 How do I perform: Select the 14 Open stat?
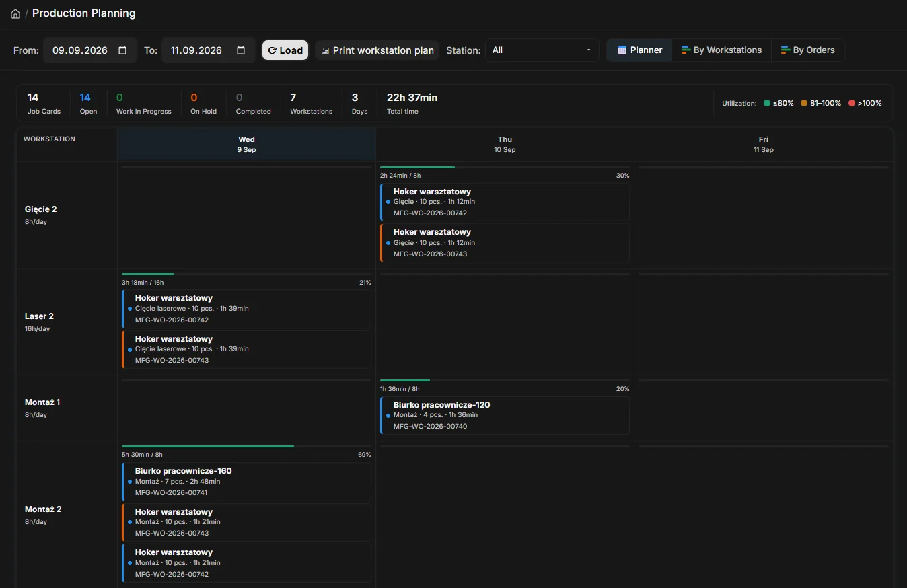tap(88, 104)
